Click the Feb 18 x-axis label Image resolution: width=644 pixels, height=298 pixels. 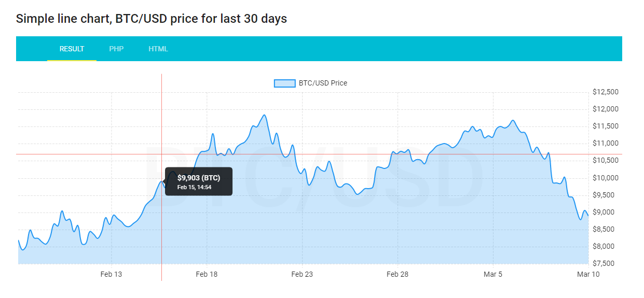tap(207, 274)
